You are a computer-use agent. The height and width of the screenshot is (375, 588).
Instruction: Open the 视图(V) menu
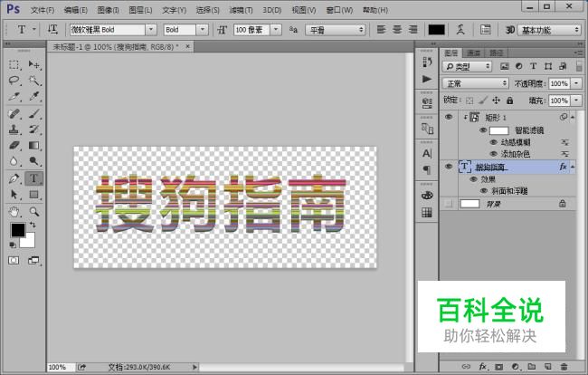[304, 10]
